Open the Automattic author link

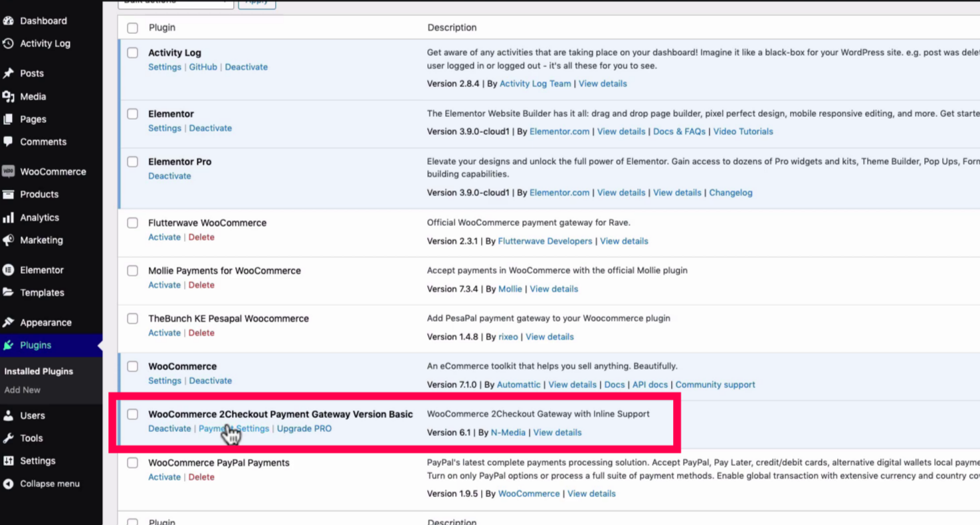point(519,385)
